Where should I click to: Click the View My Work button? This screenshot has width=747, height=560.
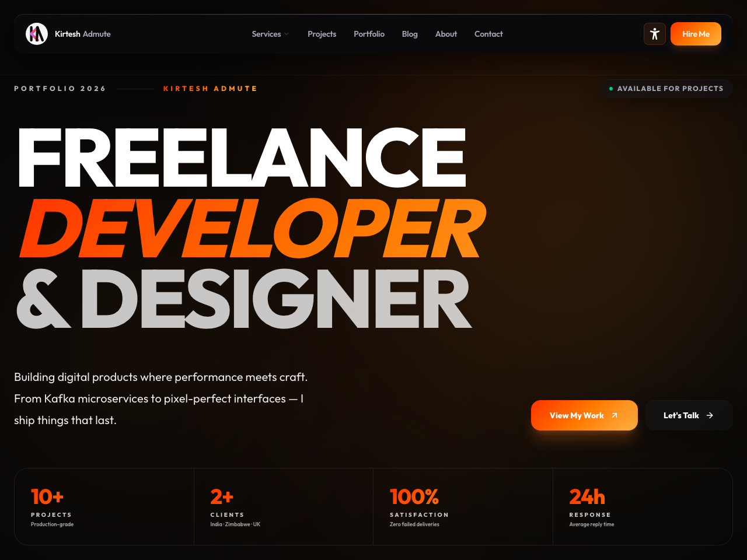pos(584,415)
